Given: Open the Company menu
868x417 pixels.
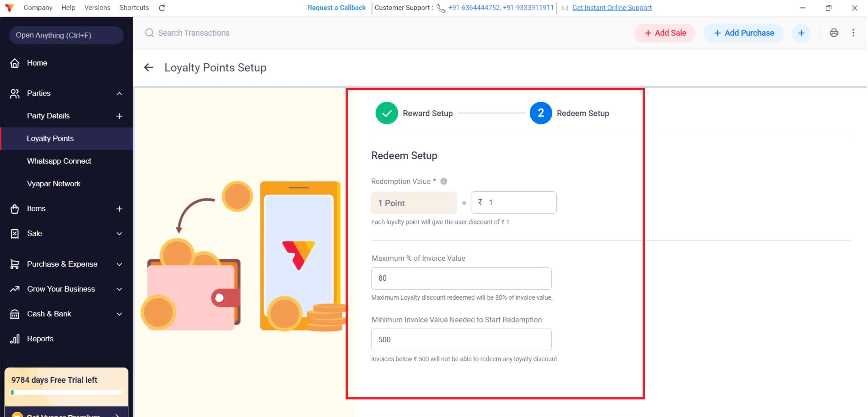Looking at the screenshot, I should 38,7.
